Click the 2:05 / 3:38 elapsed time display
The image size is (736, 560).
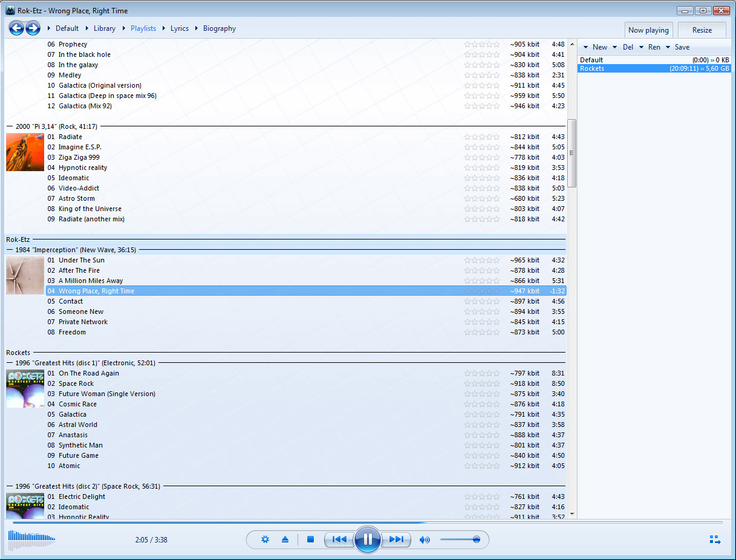point(151,539)
